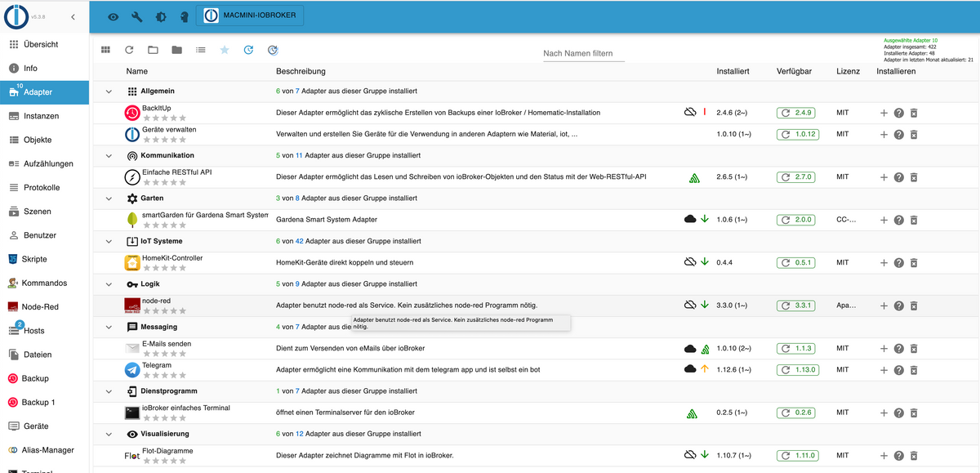Click the wrench system settings icon
Viewport: 980px width, 473px height.
(136, 16)
